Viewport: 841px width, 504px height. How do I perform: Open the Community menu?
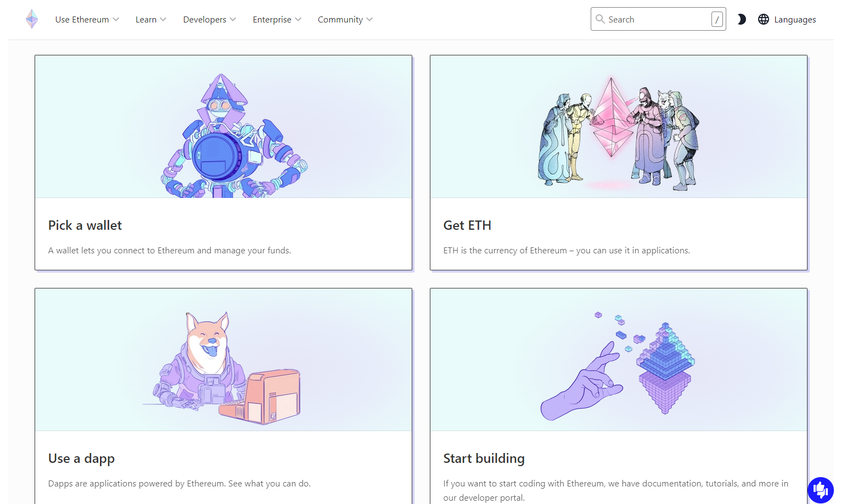point(345,19)
